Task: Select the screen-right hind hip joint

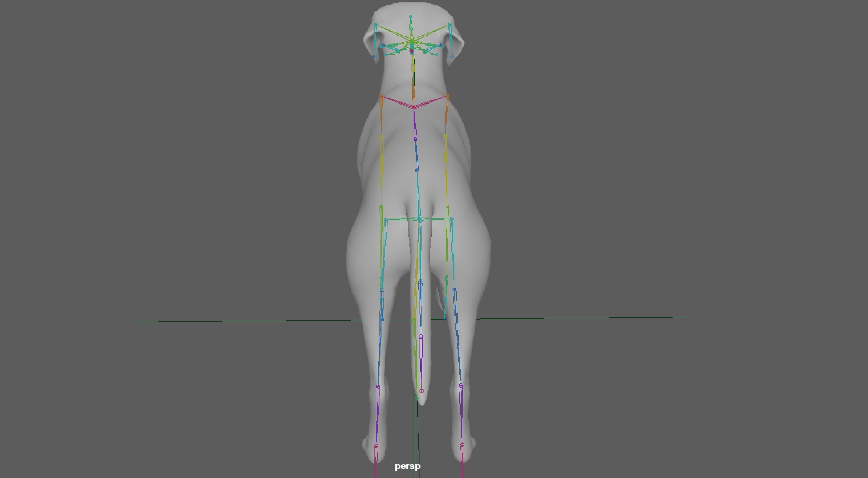Action: [x=452, y=219]
